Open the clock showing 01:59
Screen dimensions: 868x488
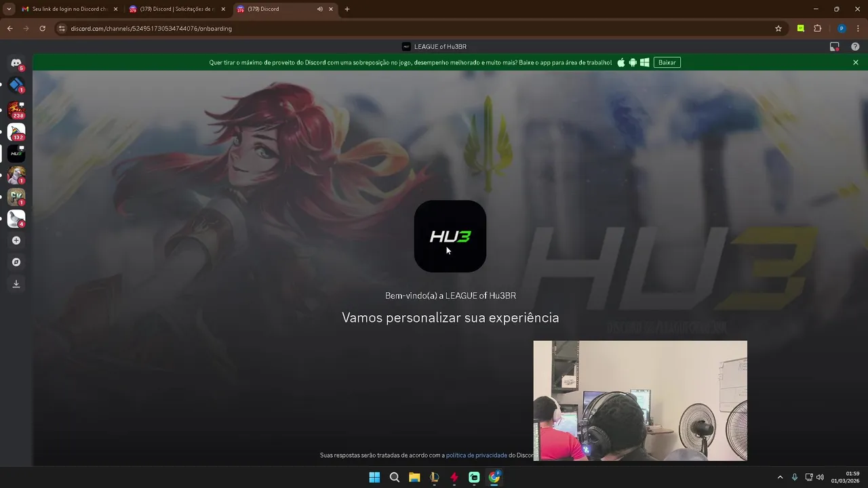pos(845,477)
